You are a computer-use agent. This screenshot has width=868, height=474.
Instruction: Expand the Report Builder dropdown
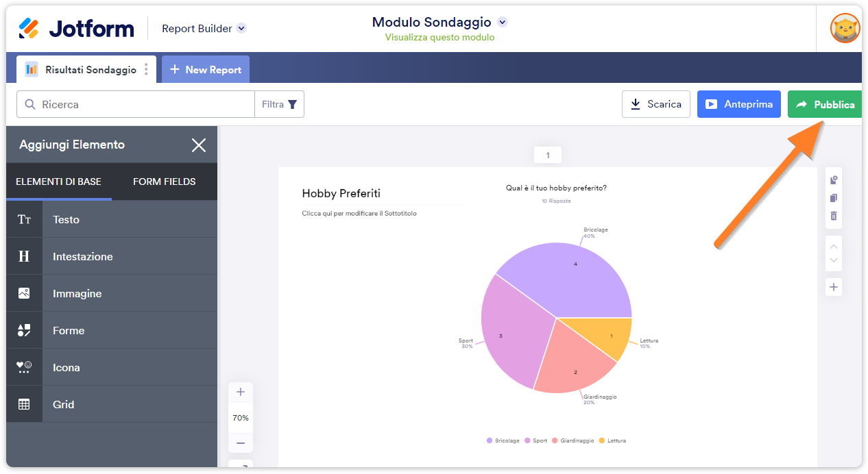pos(241,29)
